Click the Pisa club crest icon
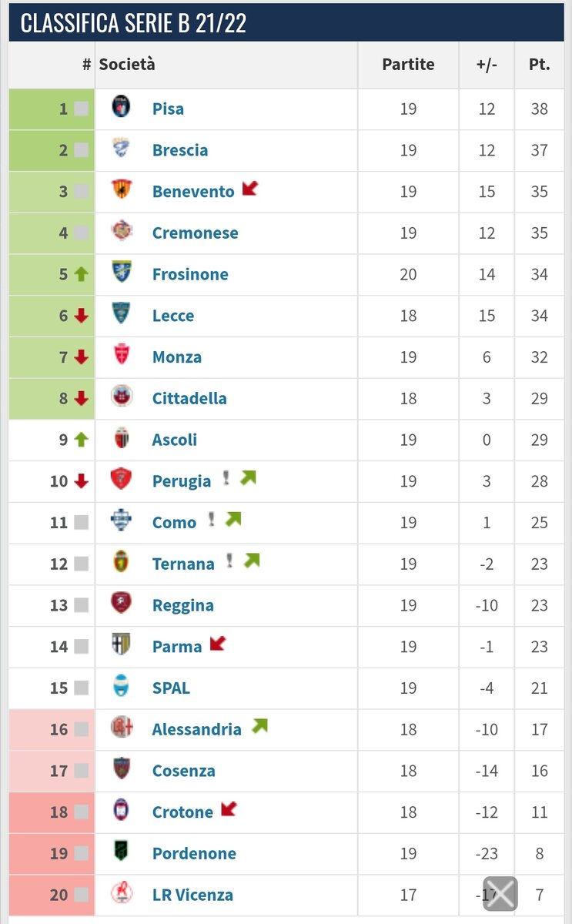Viewport: 572px width, 924px height. coord(121,107)
